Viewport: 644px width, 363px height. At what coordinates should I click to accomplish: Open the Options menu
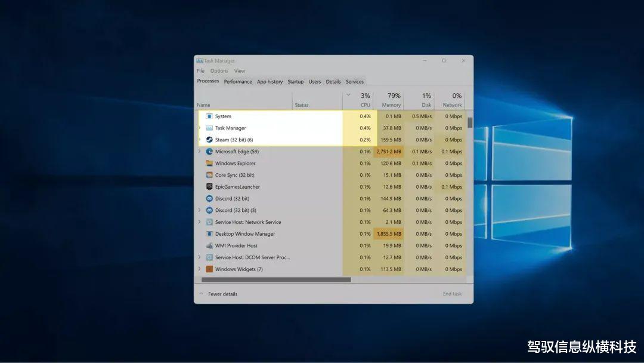[x=219, y=70]
